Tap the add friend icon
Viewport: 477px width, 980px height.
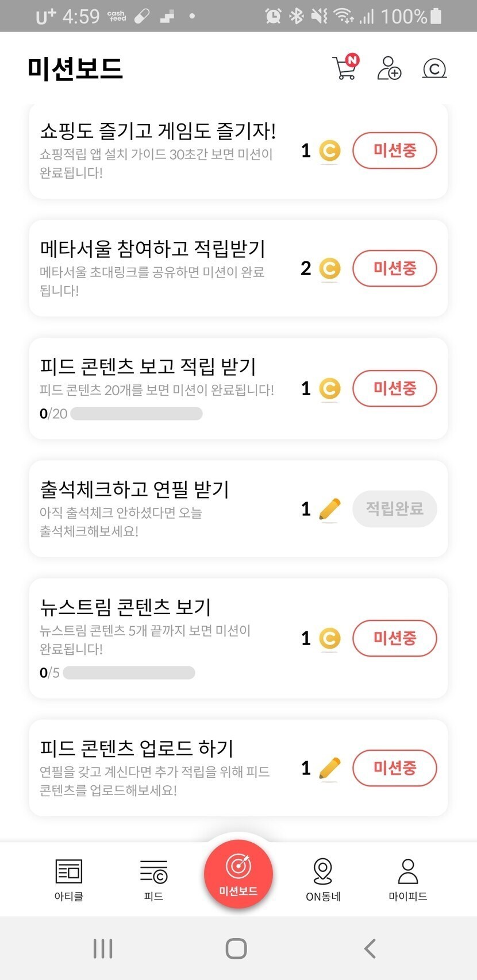(389, 68)
